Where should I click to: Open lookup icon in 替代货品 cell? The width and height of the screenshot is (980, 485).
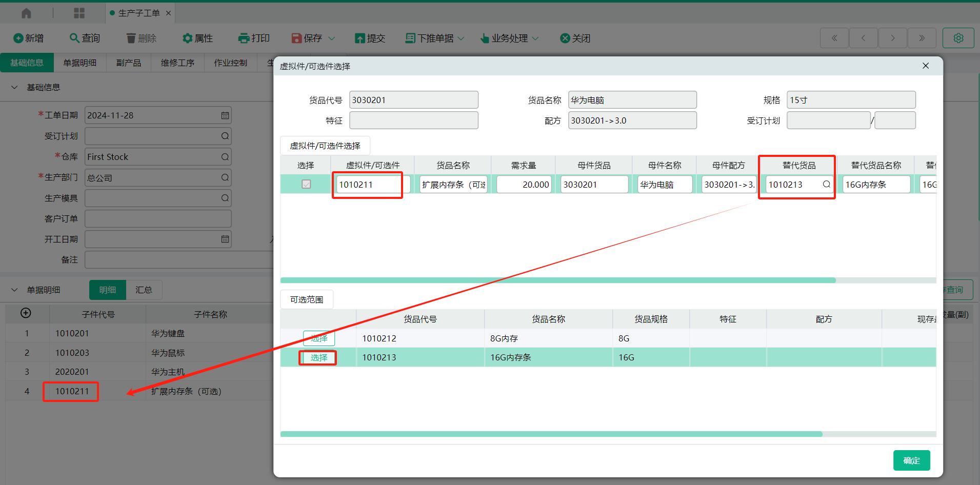pos(826,184)
